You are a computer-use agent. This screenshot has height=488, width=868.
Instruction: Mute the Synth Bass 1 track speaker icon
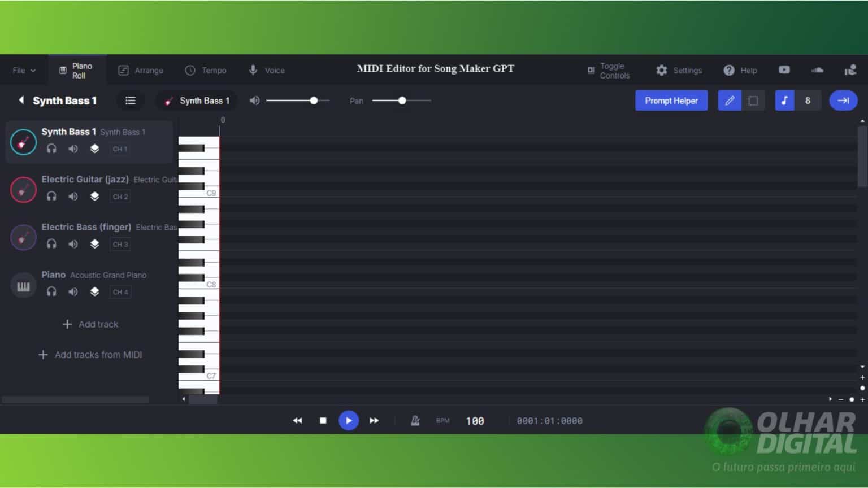pyautogui.click(x=73, y=149)
